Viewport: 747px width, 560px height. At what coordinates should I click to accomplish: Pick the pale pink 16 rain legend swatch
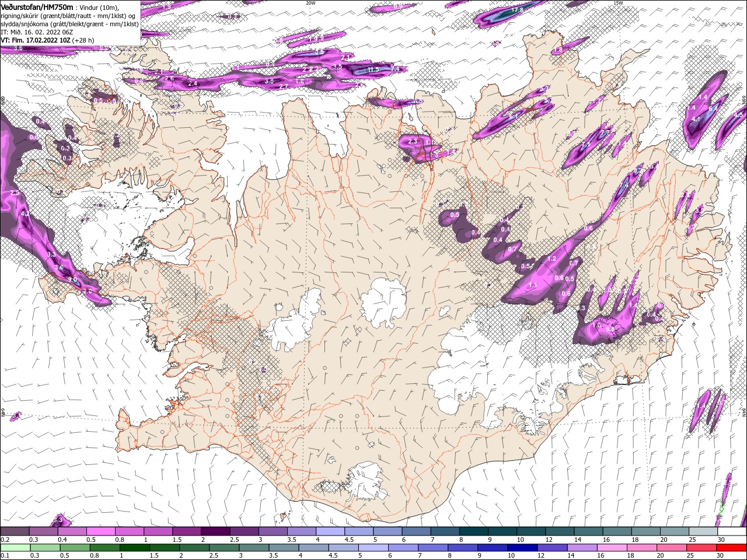point(611,547)
